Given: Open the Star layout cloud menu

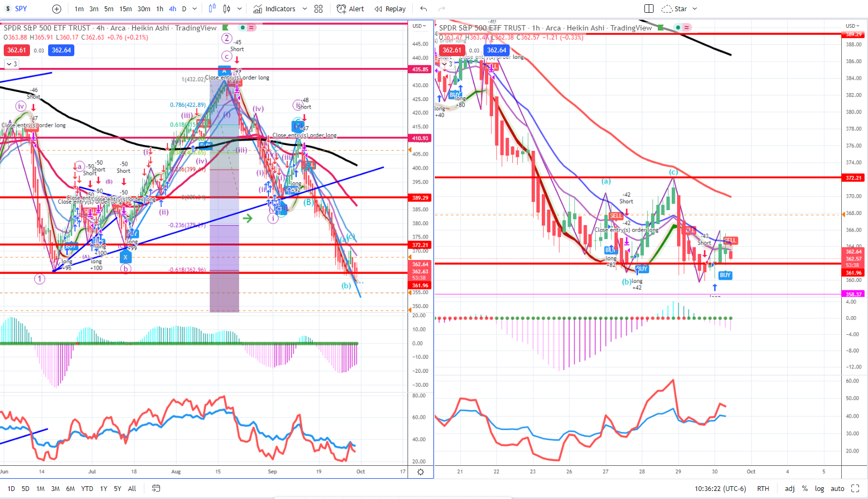Looking at the screenshot, I should point(679,9).
